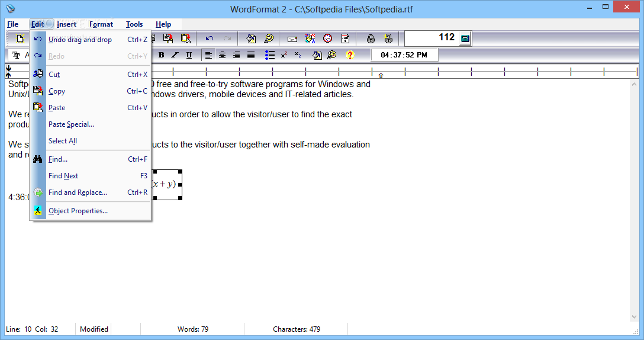Choose Find Next from the menu
Image resolution: width=644 pixels, height=340 pixels.
pos(91,175)
